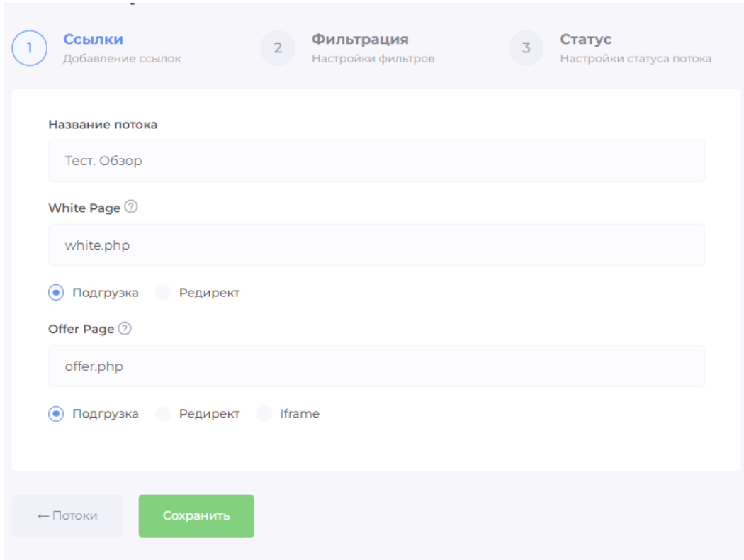The width and height of the screenshot is (744, 560).
Task: Select Редирект radio under Offer Page
Action: [x=163, y=414]
